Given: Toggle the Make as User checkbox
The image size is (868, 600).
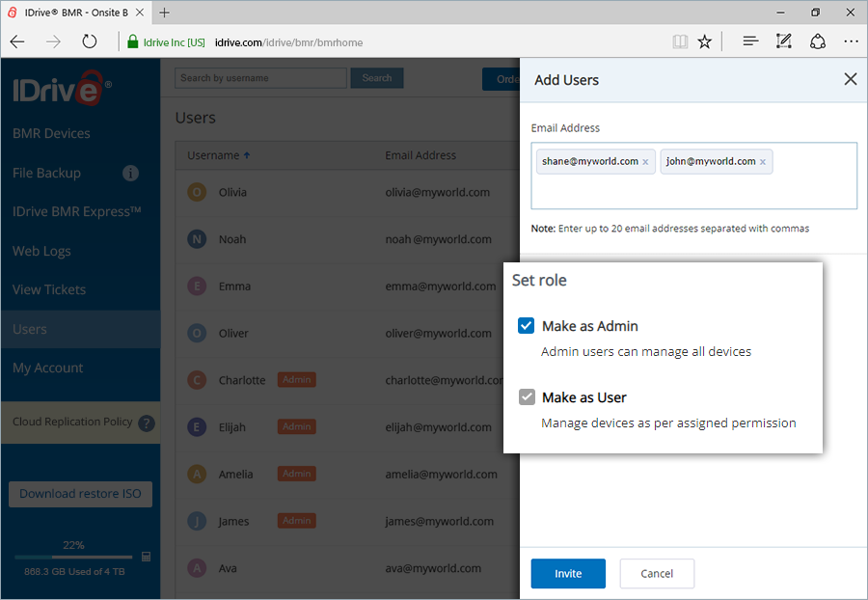Looking at the screenshot, I should (528, 396).
